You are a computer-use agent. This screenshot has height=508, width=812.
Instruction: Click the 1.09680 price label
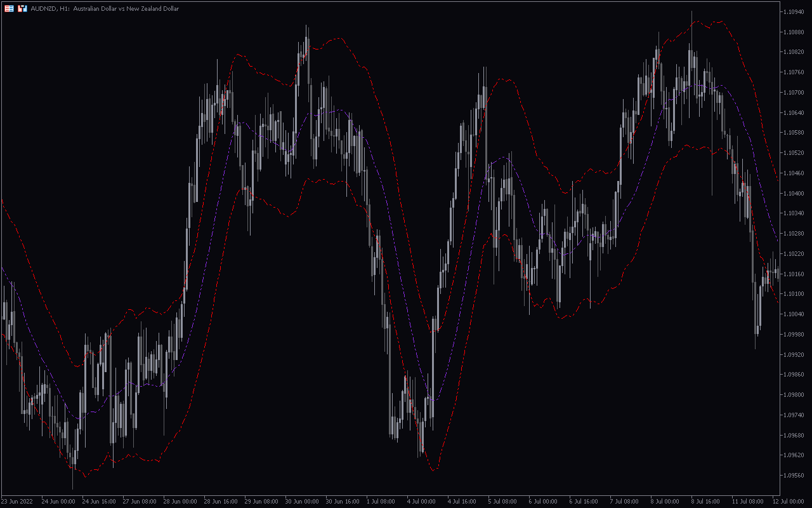pyautogui.click(x=794, y=436)
